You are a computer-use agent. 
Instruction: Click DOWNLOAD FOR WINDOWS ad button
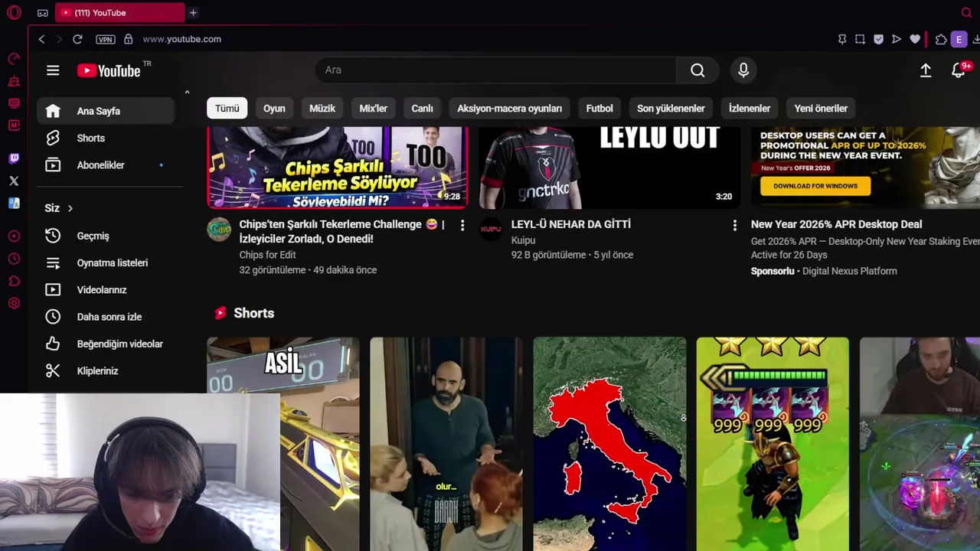click(x=815, y=186)
